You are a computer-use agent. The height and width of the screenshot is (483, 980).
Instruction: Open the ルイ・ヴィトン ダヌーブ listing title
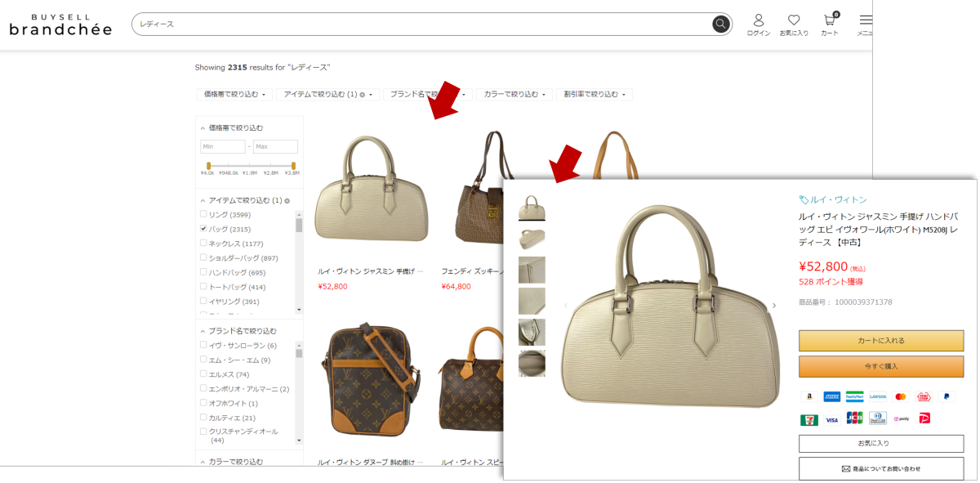point(371,462)
